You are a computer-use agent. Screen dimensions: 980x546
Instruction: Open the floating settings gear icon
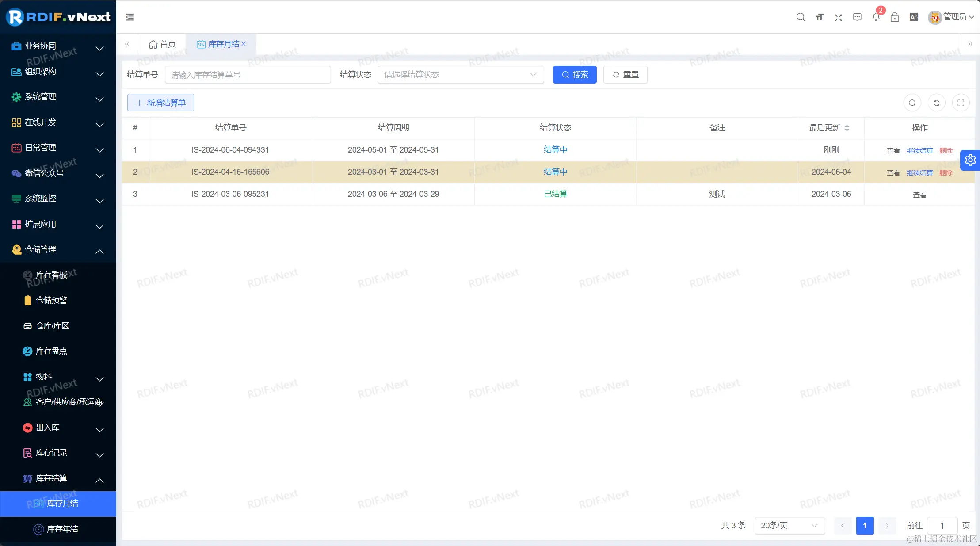(x=970, y=160)
